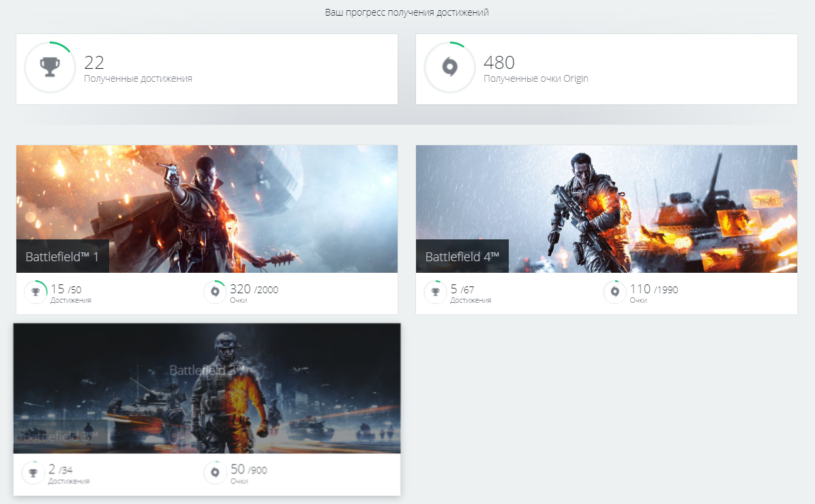Image resolution: width=815 pixels, height=504 pixels.
Task: Click the Battlefield 1 trophy icon
Action: (x=36, y=292)
